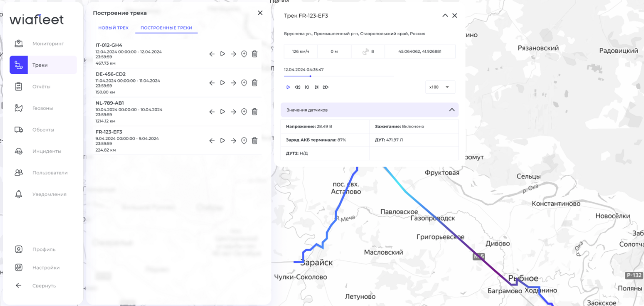Add a waypoint marker on track NL-789-AB1

tap(244, 112)
